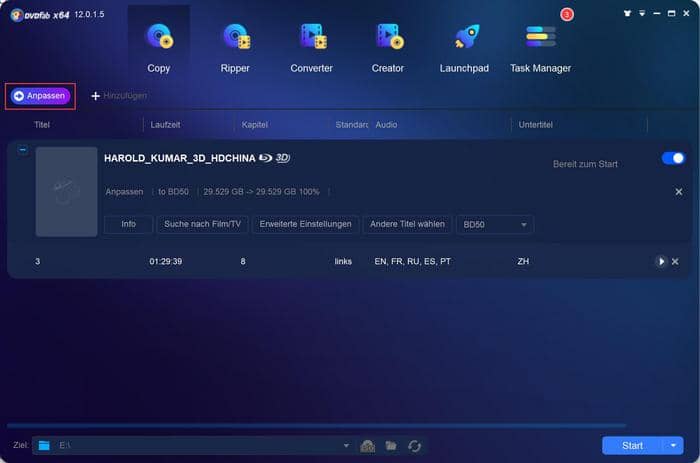700x463 pixels.
Task: Collapse the HAROLD_KUMAR disc entry
Action: pos(23,150)
